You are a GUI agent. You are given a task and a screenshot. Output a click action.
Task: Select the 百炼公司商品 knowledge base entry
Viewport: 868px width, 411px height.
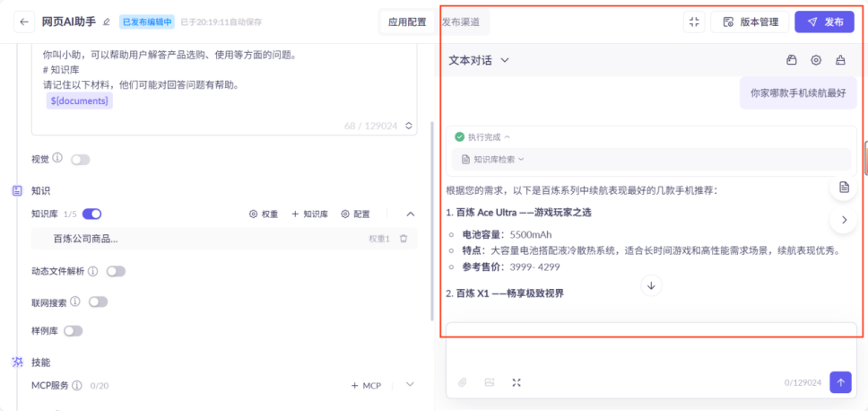(x=224, y=239)
